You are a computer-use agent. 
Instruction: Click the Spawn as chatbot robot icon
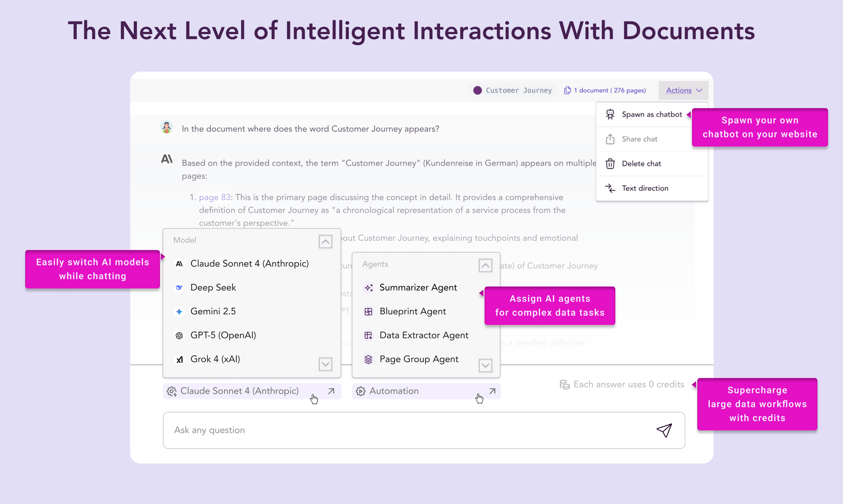(610, 114)
